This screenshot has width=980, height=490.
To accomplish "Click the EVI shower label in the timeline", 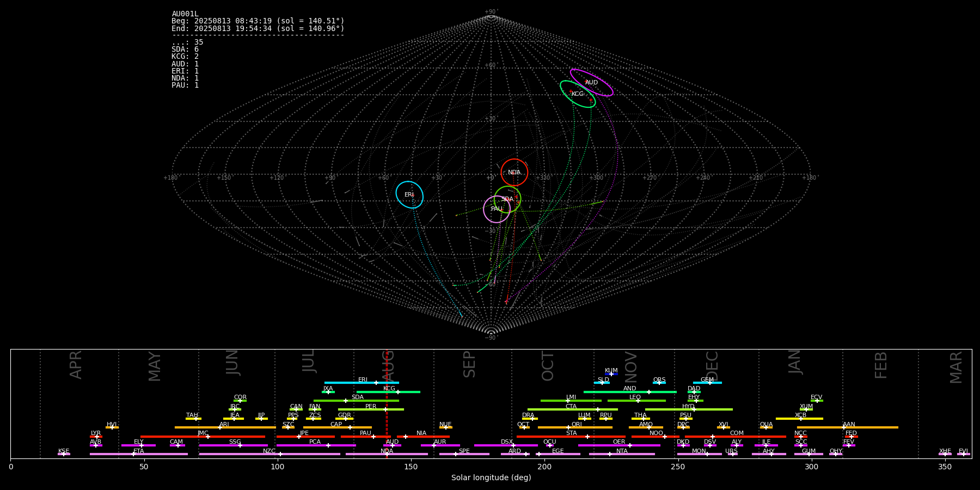I will coord(963,451).
